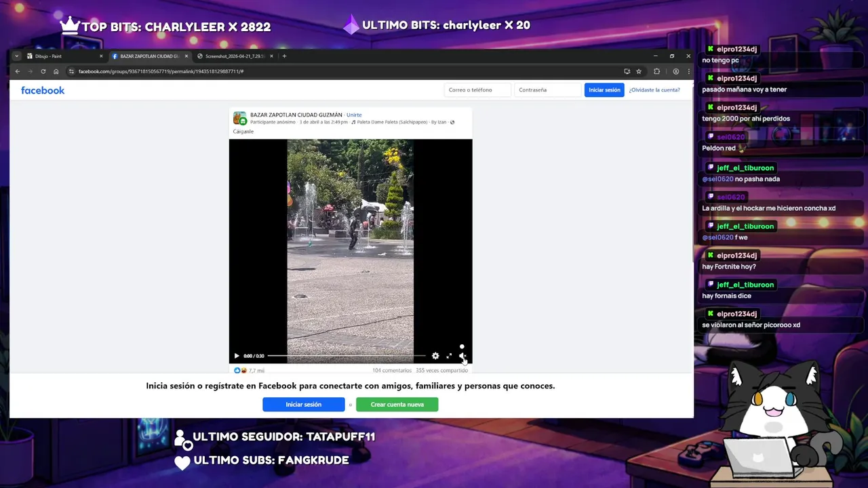The height and width of the screenshot is (488, 868).
Task: Click chat message 'Peldon red'
Action: point(719,148)
